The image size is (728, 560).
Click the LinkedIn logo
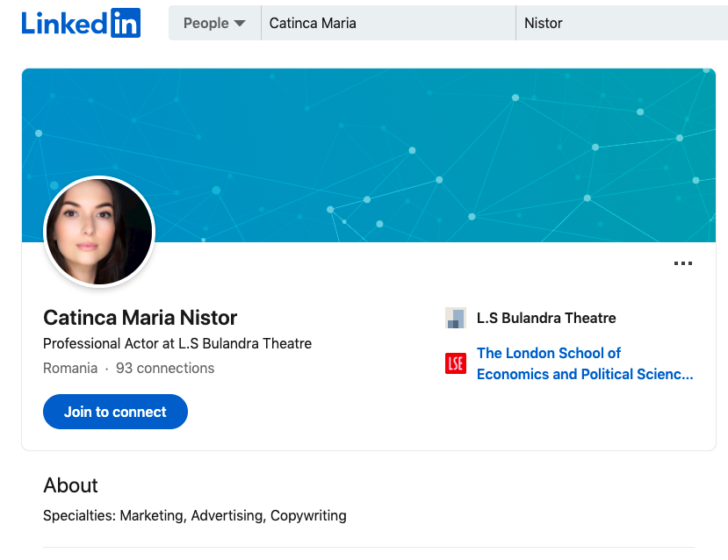[x=81, y=23]
